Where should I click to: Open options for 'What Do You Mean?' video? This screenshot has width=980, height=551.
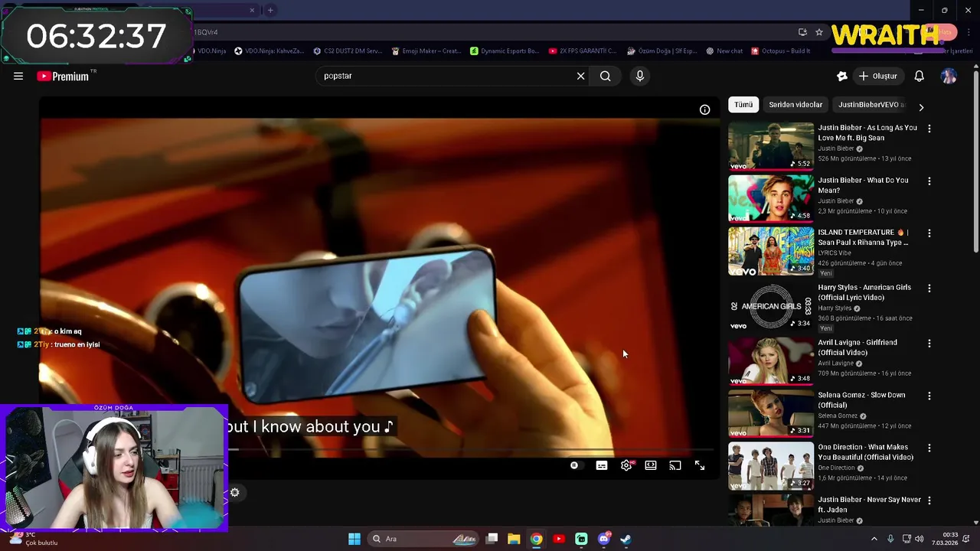click(x=929, y=181)
